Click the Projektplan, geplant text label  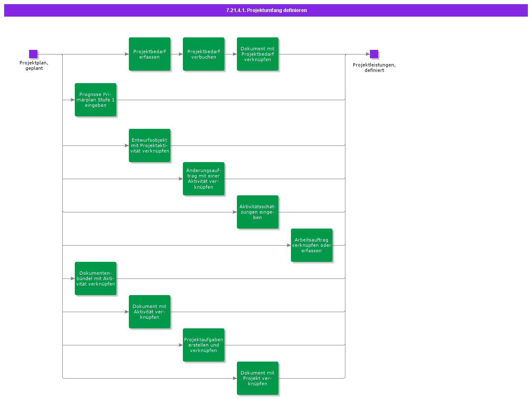(34, 66)
